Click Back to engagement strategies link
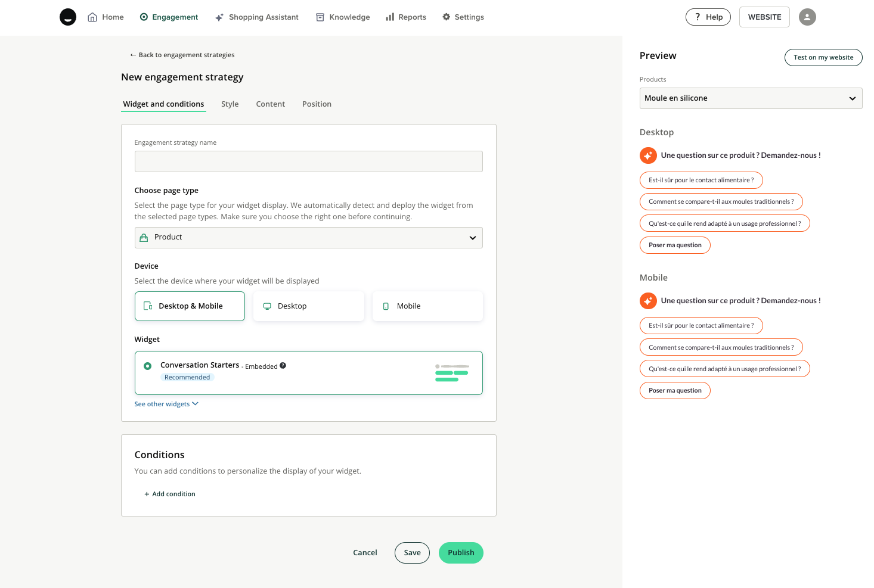 coord(182,55)
